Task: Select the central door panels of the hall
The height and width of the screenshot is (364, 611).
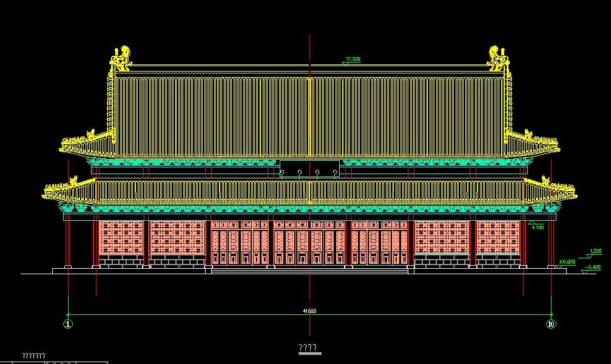Action: point(309,243)
